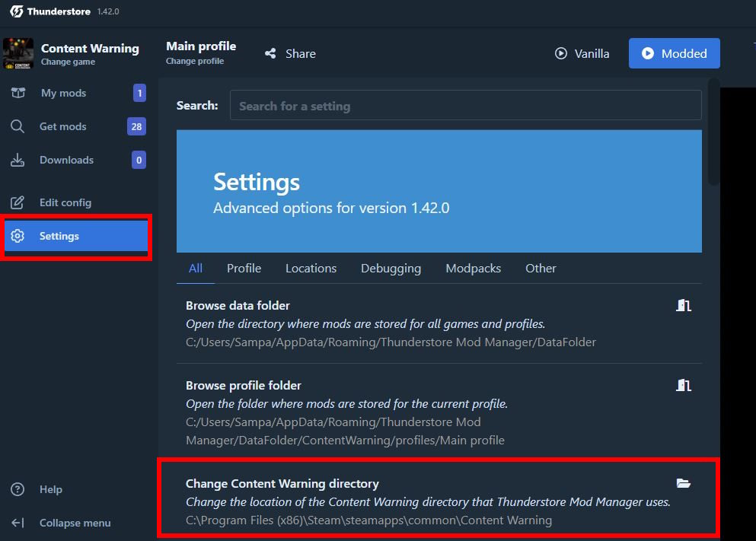Click the Share icon next to Main profile
The image size is (756, 541).
[270, 53]
